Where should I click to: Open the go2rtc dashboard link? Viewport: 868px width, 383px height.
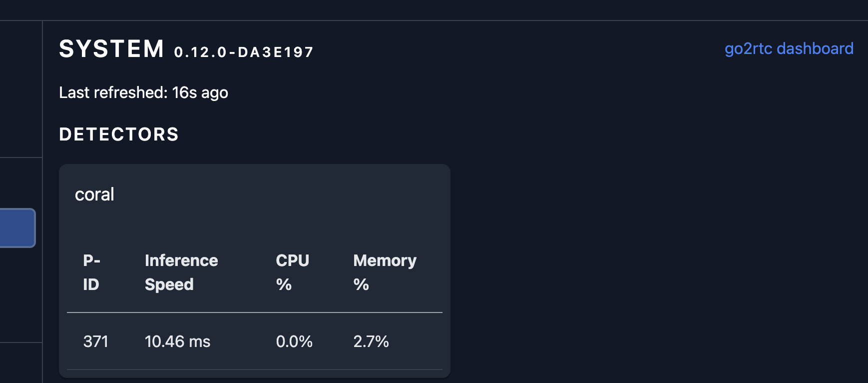tap(789, 48)
